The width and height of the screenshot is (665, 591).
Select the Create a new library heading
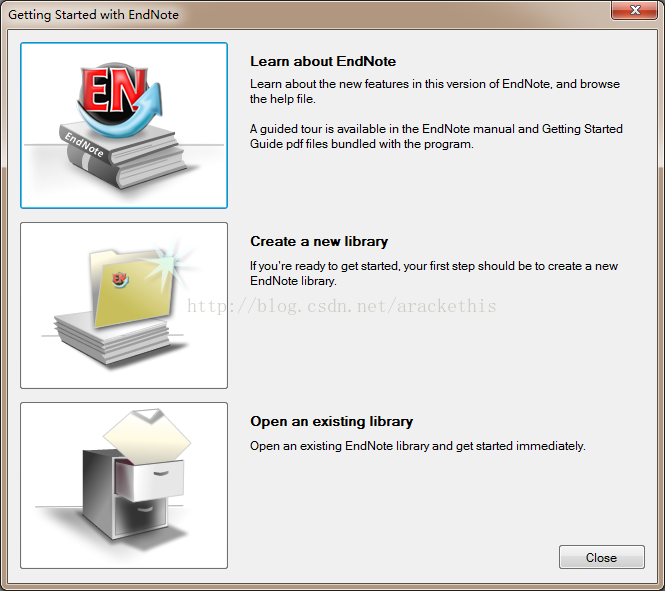319,242
